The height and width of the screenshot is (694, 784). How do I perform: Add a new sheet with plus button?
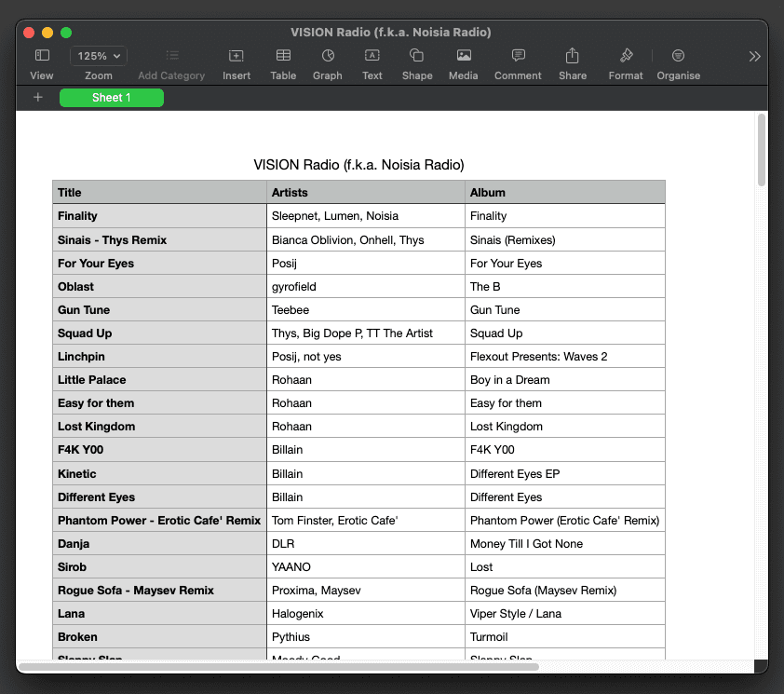pos(38,98)
